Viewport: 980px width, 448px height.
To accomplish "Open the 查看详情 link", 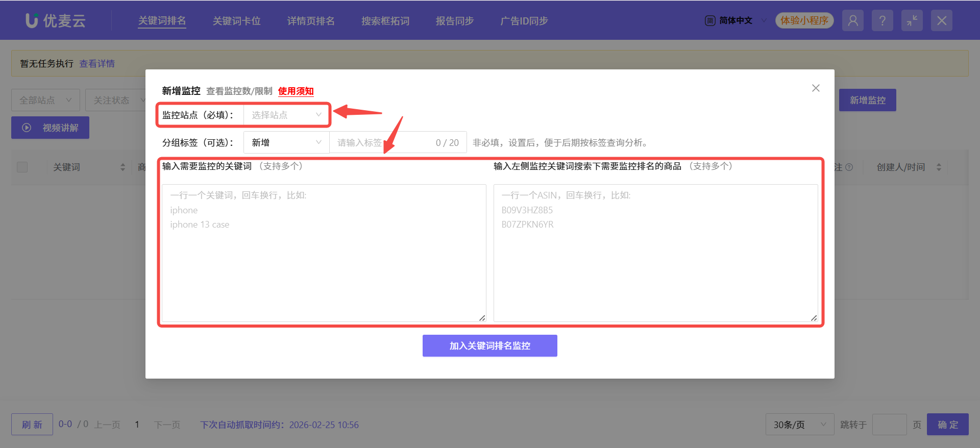I will (x=97, y=63).
